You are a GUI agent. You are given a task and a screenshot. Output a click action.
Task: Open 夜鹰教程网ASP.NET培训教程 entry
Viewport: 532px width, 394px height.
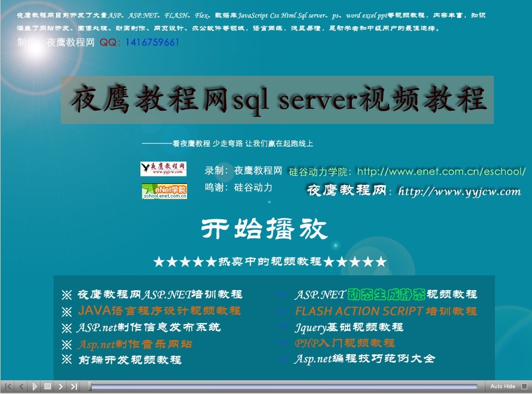(160, 294)
